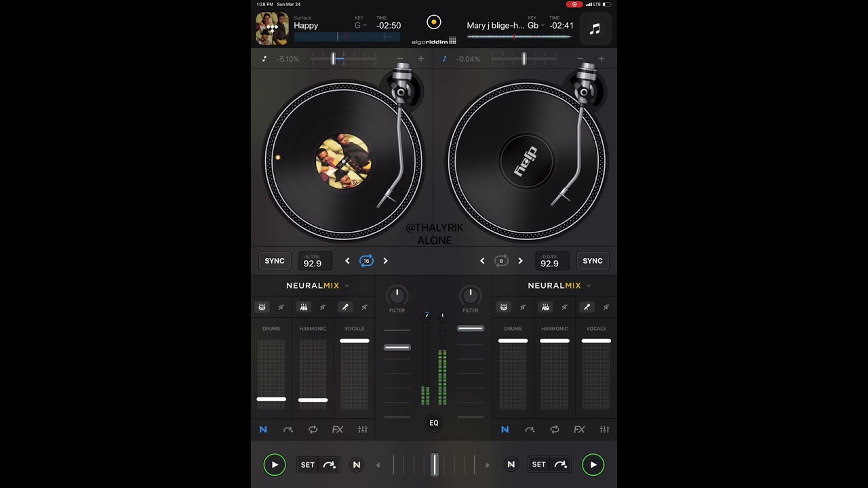Switch to the cue points tab on Happy deck
The image size is (868, 488).
click(288, 430)
